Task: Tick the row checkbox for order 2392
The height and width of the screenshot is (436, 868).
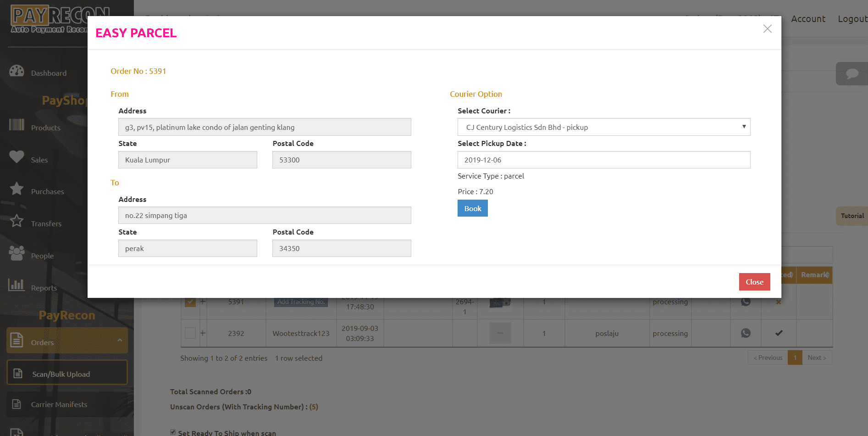Action: (190, 333)
